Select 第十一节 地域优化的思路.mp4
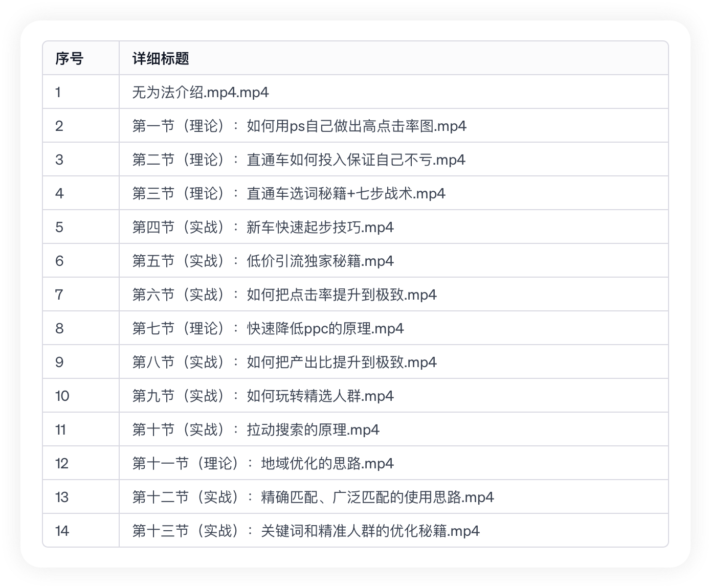Image resolution: width=711 pixels, height=588 pixels. point(263,463)
